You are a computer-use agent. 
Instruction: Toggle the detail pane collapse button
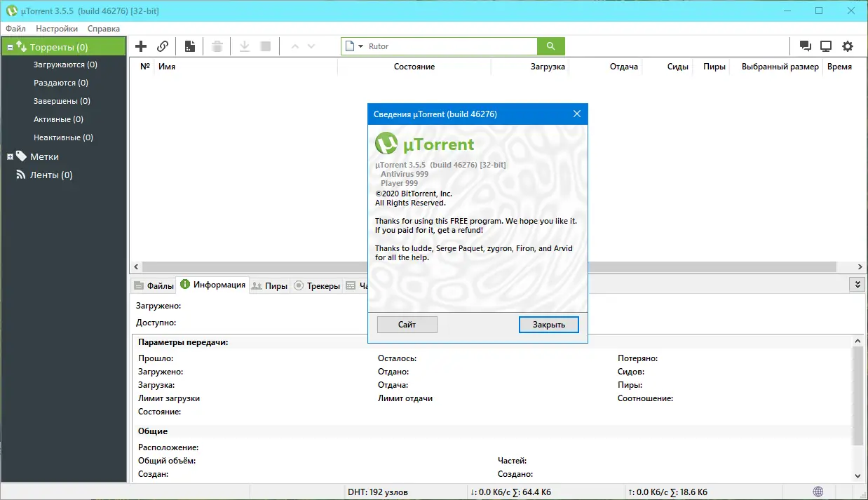[x=856, y=284]
